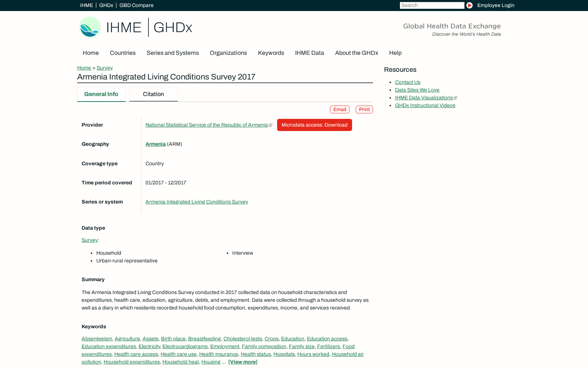Screen dimensions: 588x368
Task: Open the Organizations menu item
Action: [228, 53]
